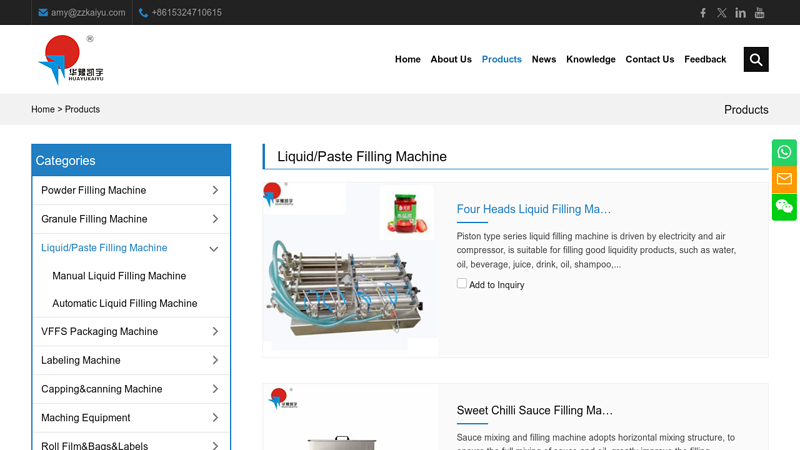Screen dimensions: 800x450
Task: Click the orange email floating icon
Action: coord(784,179)
